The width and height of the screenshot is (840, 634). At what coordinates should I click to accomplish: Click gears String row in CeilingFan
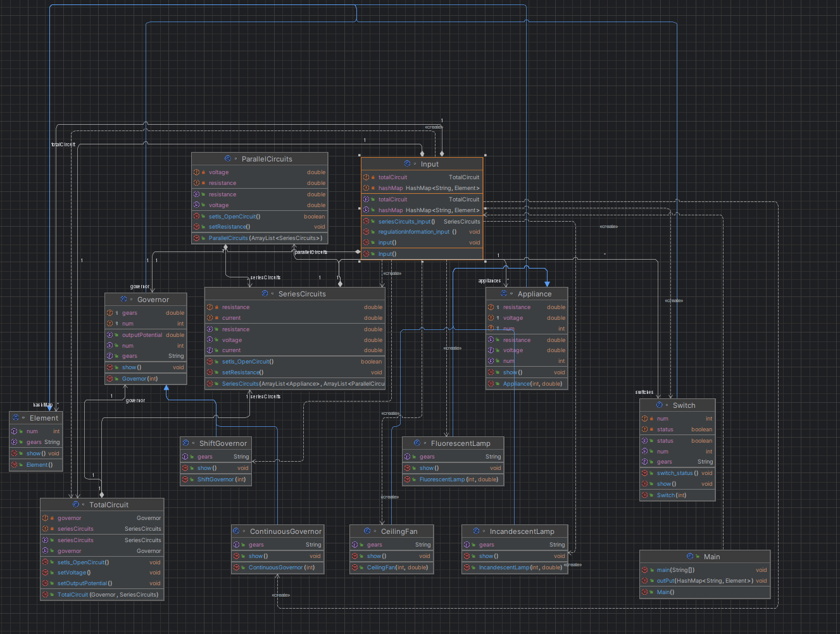click(x=391, y=545)
